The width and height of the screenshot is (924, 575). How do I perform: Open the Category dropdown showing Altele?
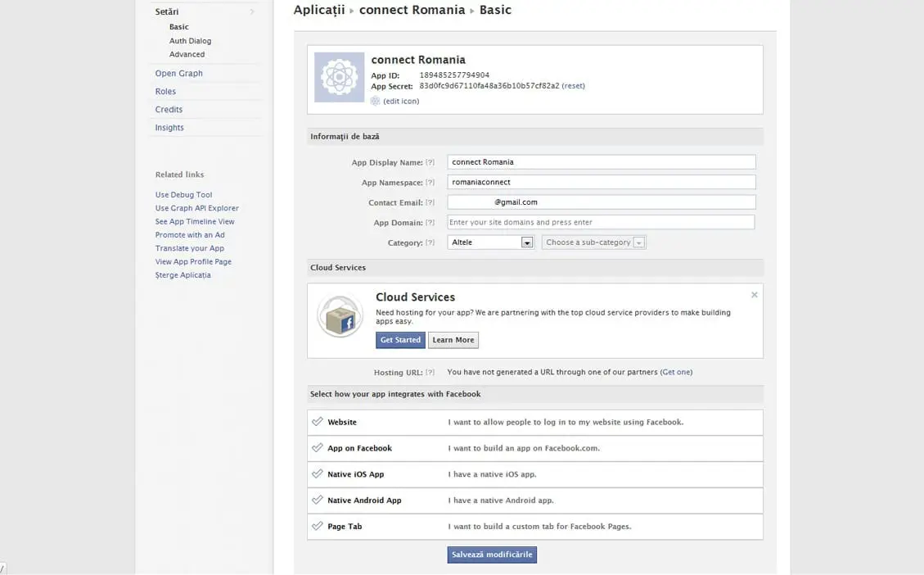tap(491, 242)
